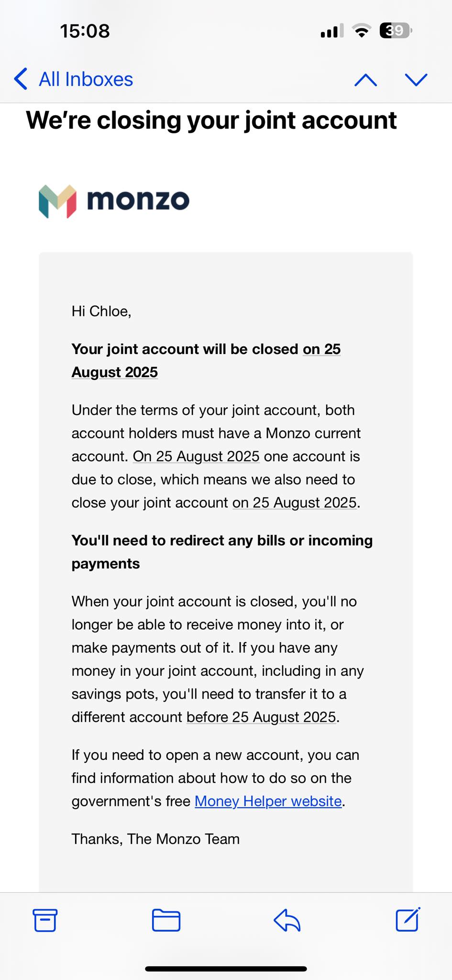Go to next message with down arrow
This screenshot has height=980, width=452.
click(x=416, y=80)
